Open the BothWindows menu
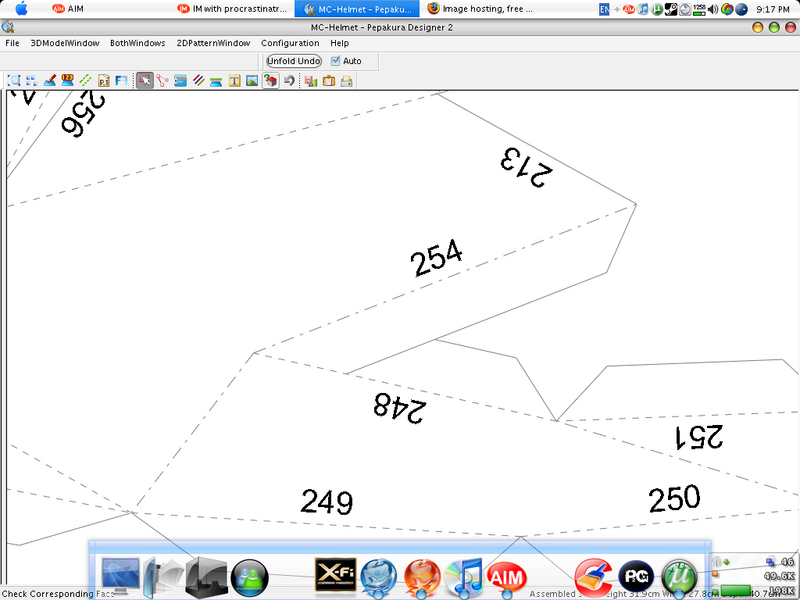 (x=138, y=43)
